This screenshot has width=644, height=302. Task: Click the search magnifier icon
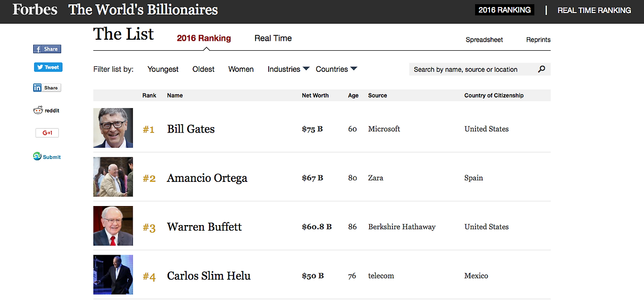point(541,69)
